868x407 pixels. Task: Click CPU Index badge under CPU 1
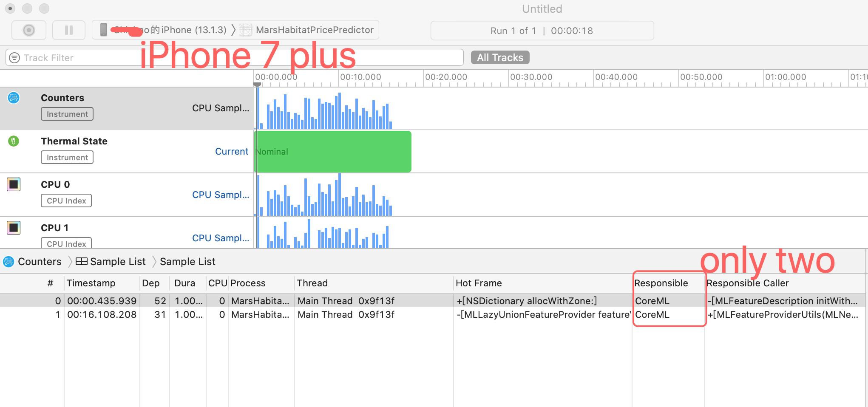coord(66,243)
